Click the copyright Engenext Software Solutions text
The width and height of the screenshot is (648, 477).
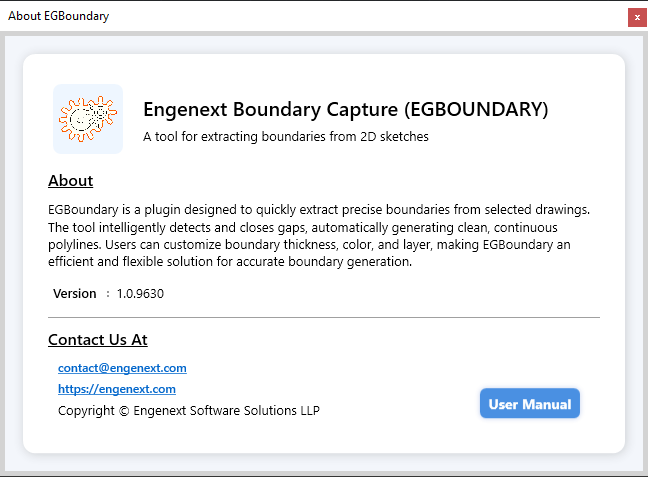click(189, 410)
